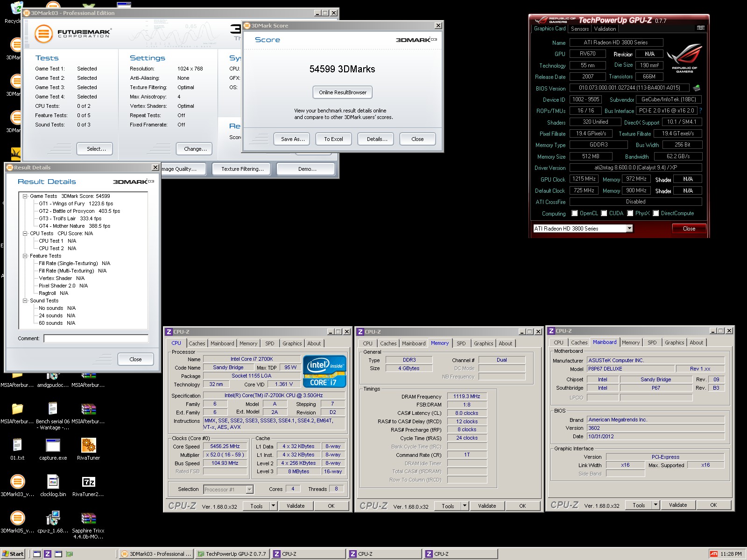Enable the PhysX checkbox in GPU-Z
The image size is (747, 560).
(x=630, y=213)
